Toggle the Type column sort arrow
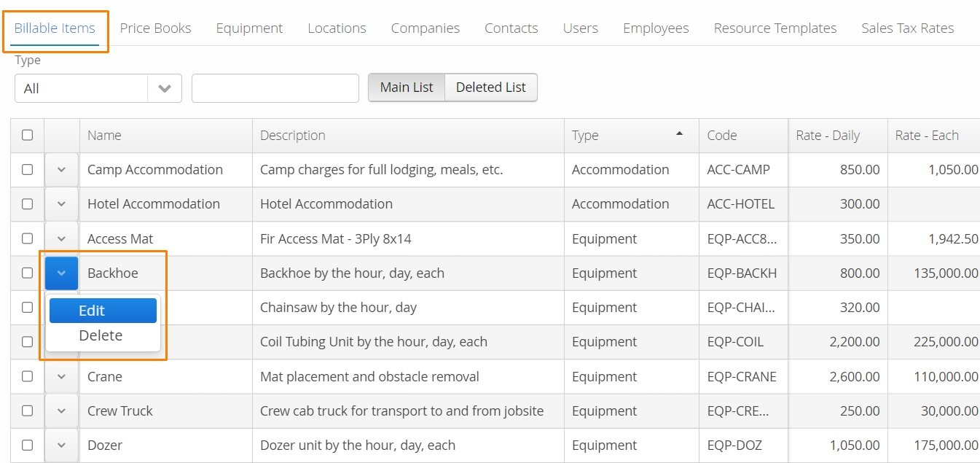 [x=680, y=133]
